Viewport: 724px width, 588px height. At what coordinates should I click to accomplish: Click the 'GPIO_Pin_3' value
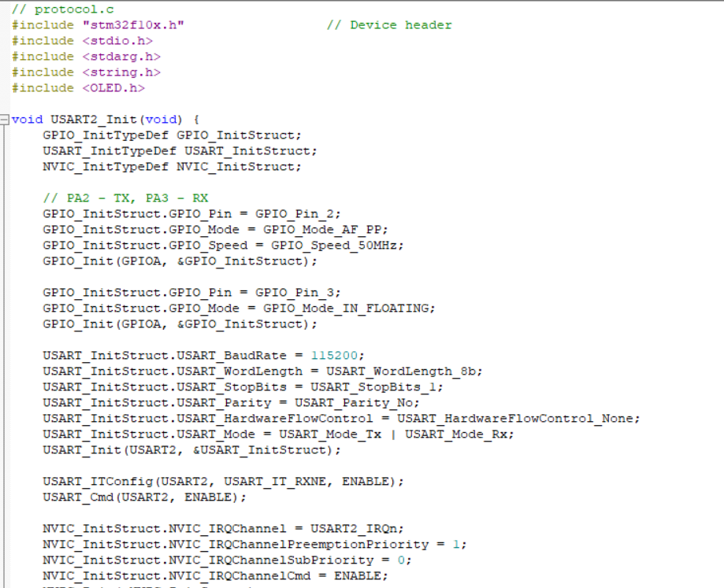pos(294,292)
